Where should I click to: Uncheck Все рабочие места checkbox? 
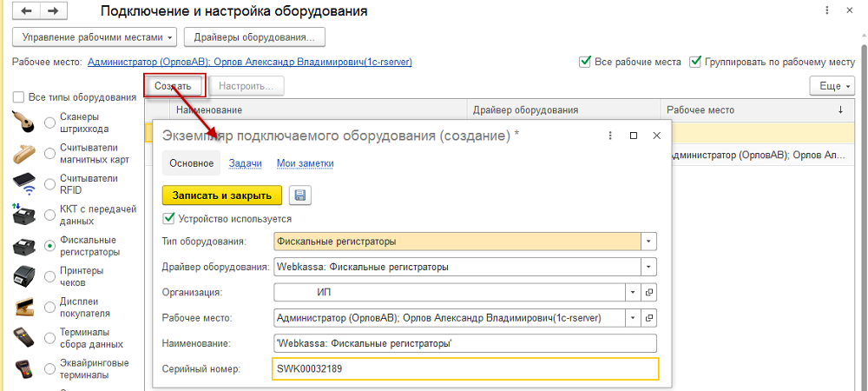584,62
